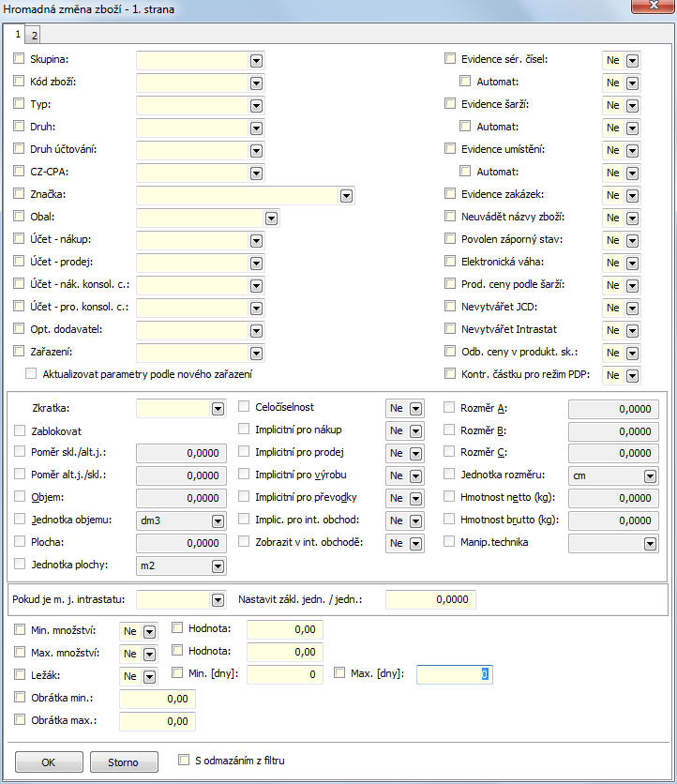Expand Min. množství Ne dropdown
Viewport: 677px width, 784px height.
pyautogui.click(x=149, y=632)
